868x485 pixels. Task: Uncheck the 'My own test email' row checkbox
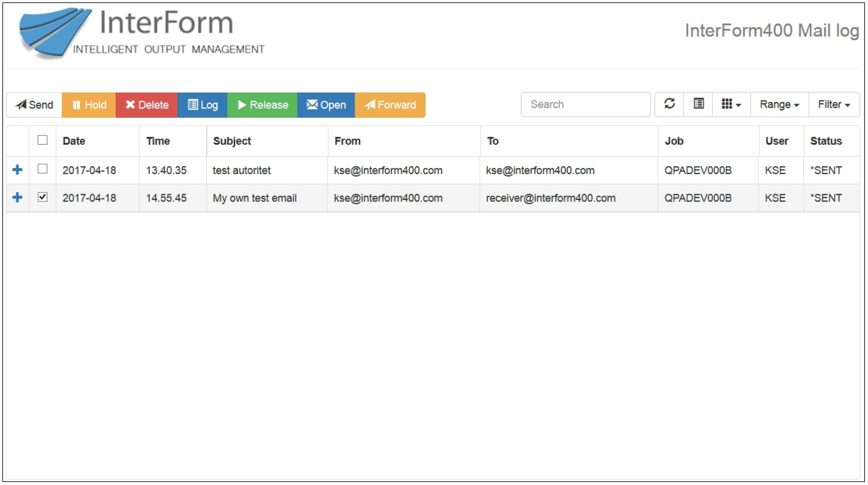42,197
